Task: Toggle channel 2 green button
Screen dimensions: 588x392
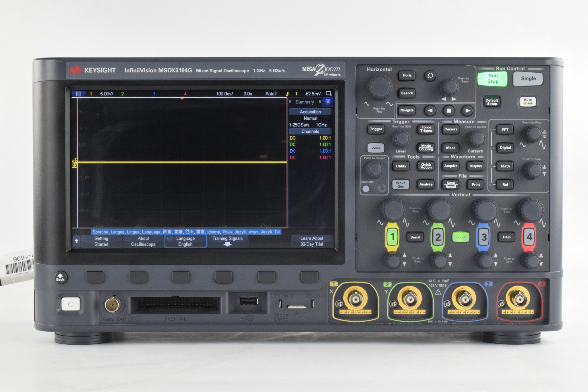Action: (438, 237)
